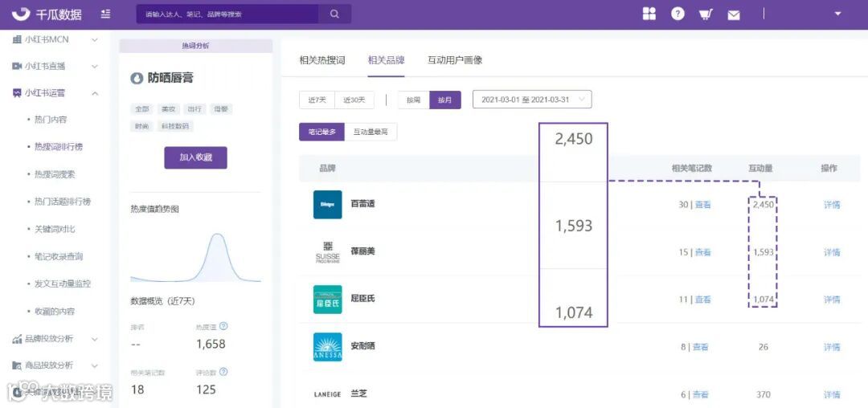This screenshot has height=408, width=868.
Task: Click the ANESSA 安耐晒 brand logo
Action: 327,347
